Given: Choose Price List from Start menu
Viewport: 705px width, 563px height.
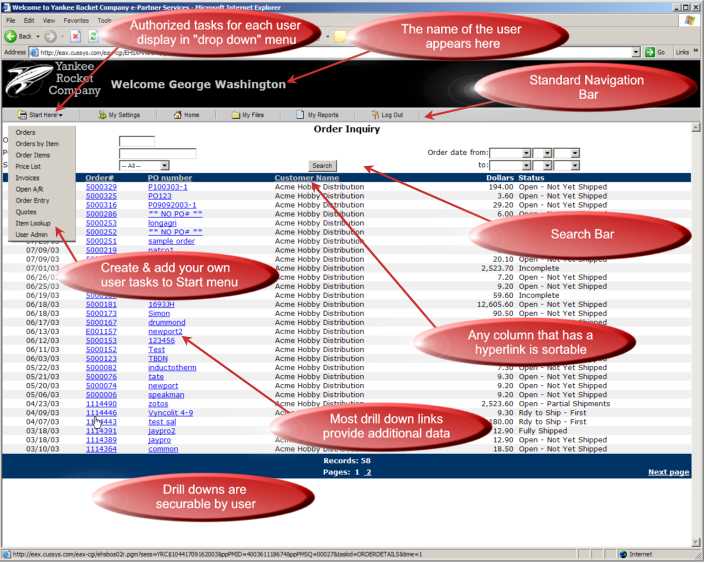Looking at the screenshot, I should (x=29, y=167).
